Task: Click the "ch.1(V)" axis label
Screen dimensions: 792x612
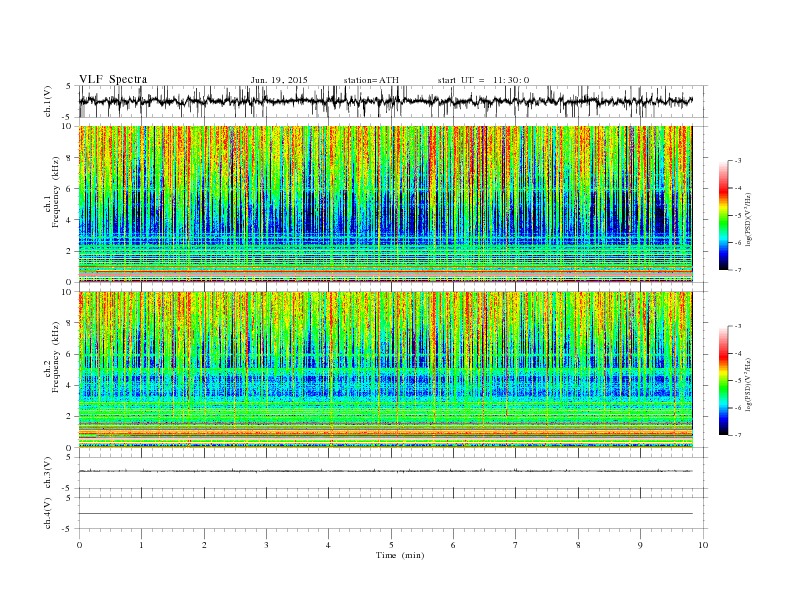Action: (x=48, y=101)
